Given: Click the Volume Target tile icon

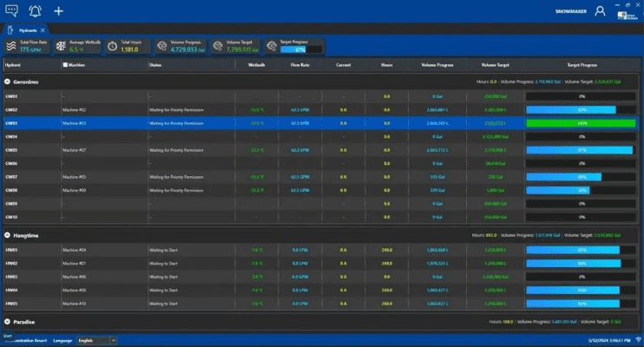Looking at the screenshot, I should (x=217, y=46).
